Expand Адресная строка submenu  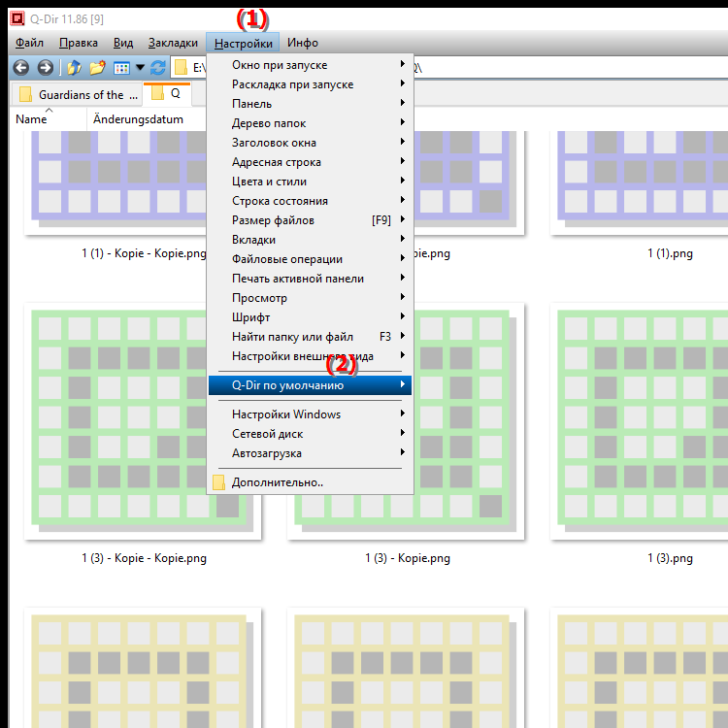point(311,162)
